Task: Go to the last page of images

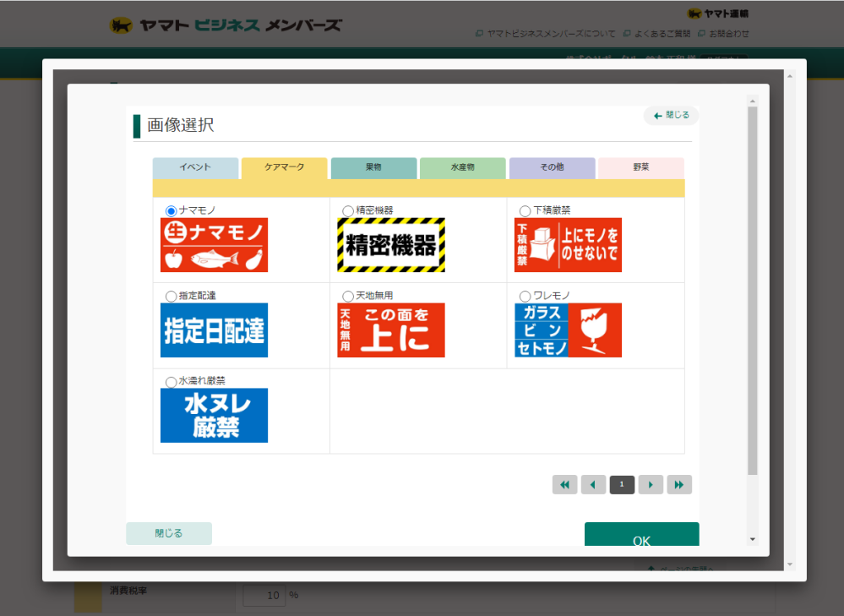Action: tap(679, 485)
